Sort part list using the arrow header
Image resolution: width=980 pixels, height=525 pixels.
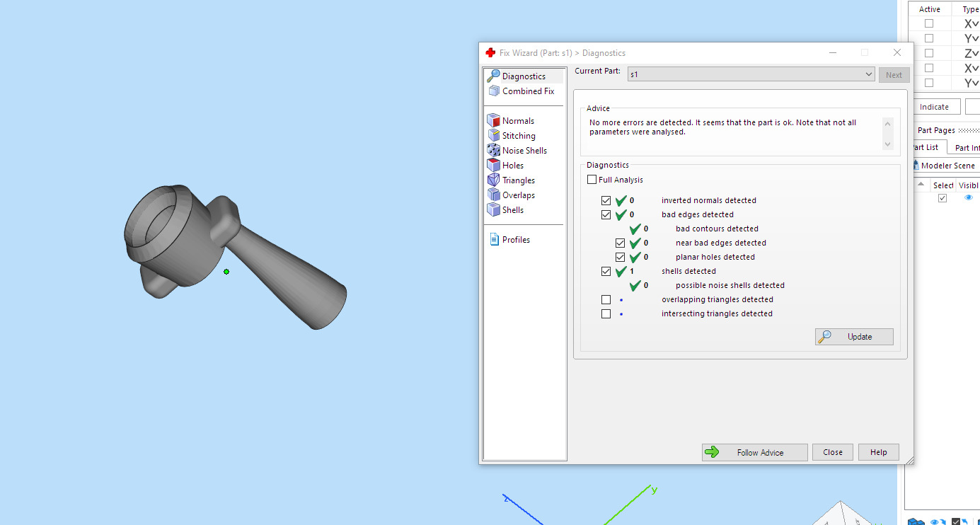[921, 185]
